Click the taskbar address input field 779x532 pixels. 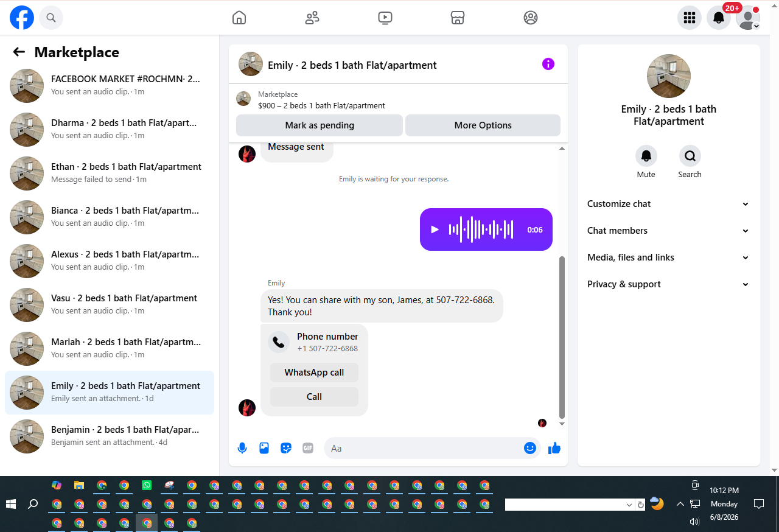pos(565,505)
